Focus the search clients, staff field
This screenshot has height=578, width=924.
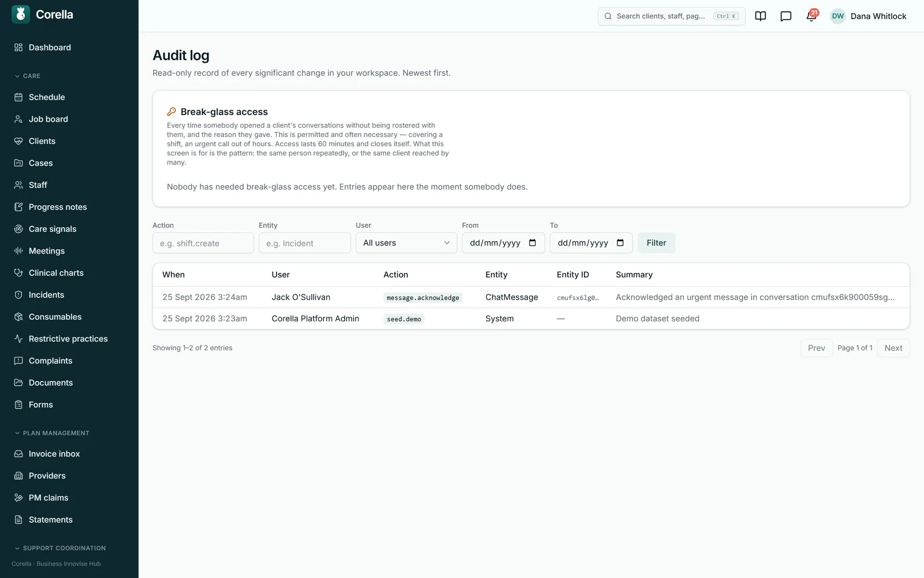coord(672,16)
